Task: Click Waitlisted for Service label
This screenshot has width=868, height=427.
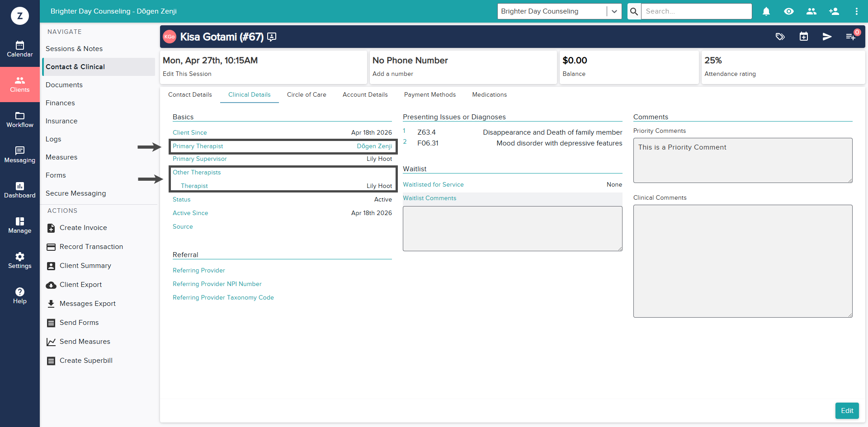Action: (433, 184)
